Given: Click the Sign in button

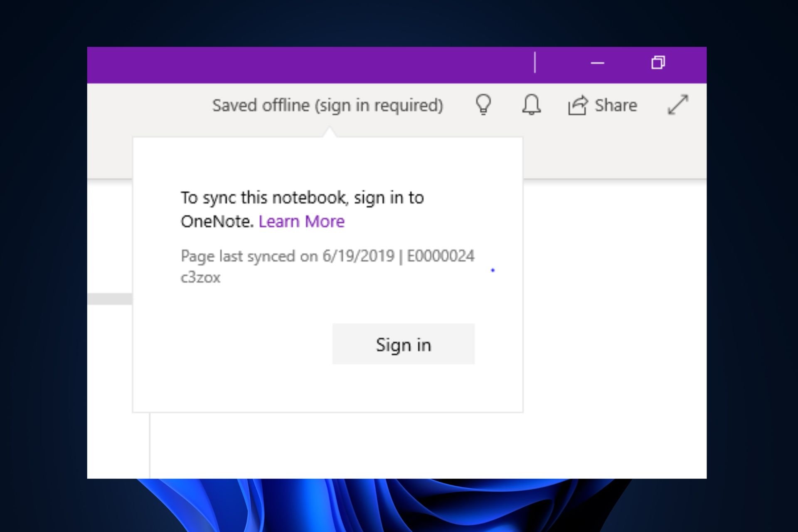Looking at the screenshot, I should pos(404,344).
